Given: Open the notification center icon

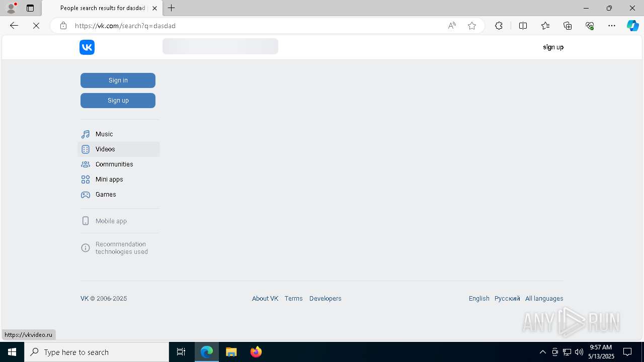Looking at the screenshot, I should tap(627, 352).
